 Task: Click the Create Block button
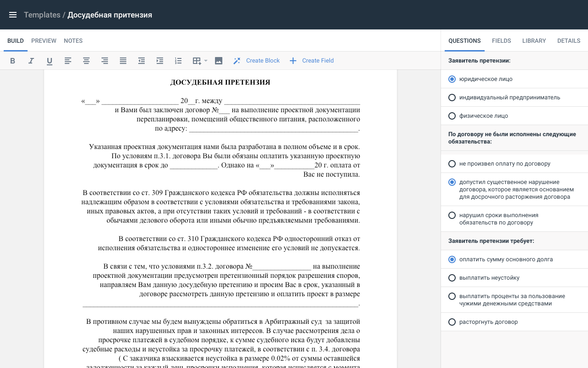click(x=256, y=61)
